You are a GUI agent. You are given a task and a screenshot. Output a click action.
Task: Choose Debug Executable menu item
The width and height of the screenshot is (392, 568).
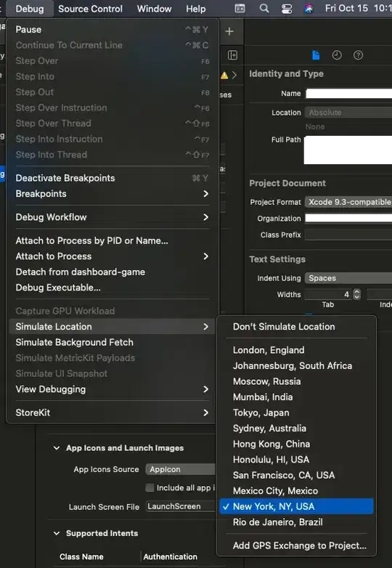click(x=113, y=287)
